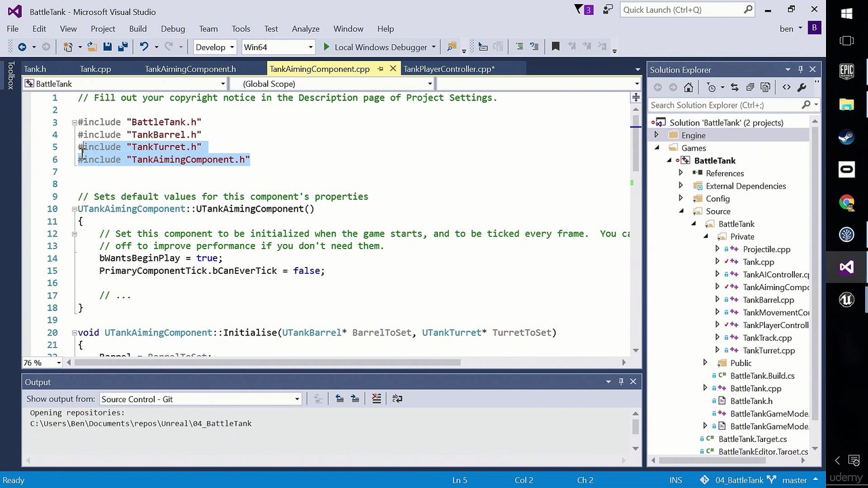
Task: Click Collapse All in Solution Explorer toolbar
Action: pyautogui.click(x=750, y=87)
